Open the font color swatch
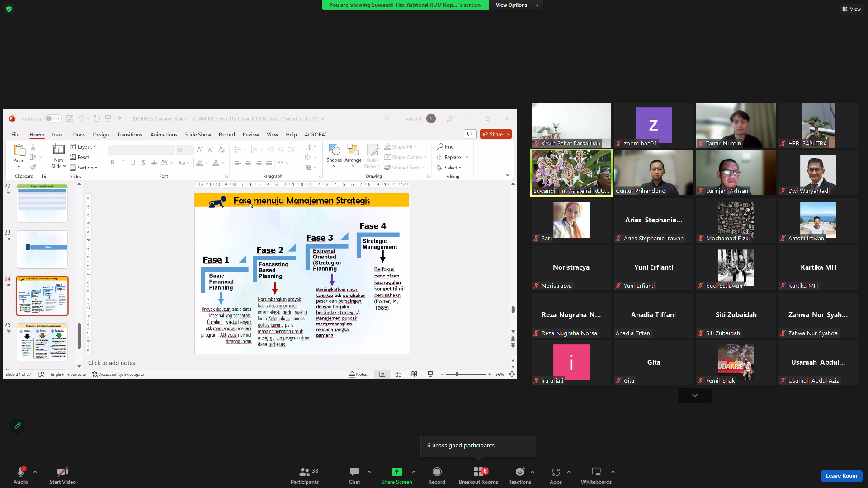The height and width of the screenshot is (488, 868). pyautogui.click(x=216, y=163)
